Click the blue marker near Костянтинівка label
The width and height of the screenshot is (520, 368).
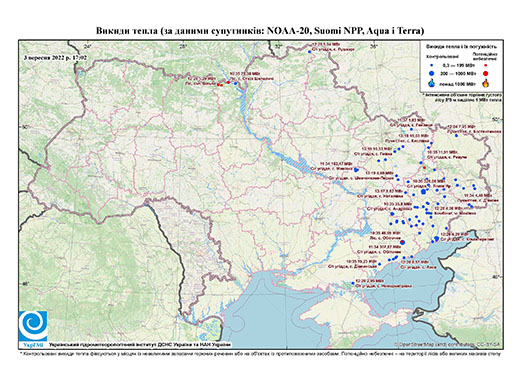click(x=456, y=135)
